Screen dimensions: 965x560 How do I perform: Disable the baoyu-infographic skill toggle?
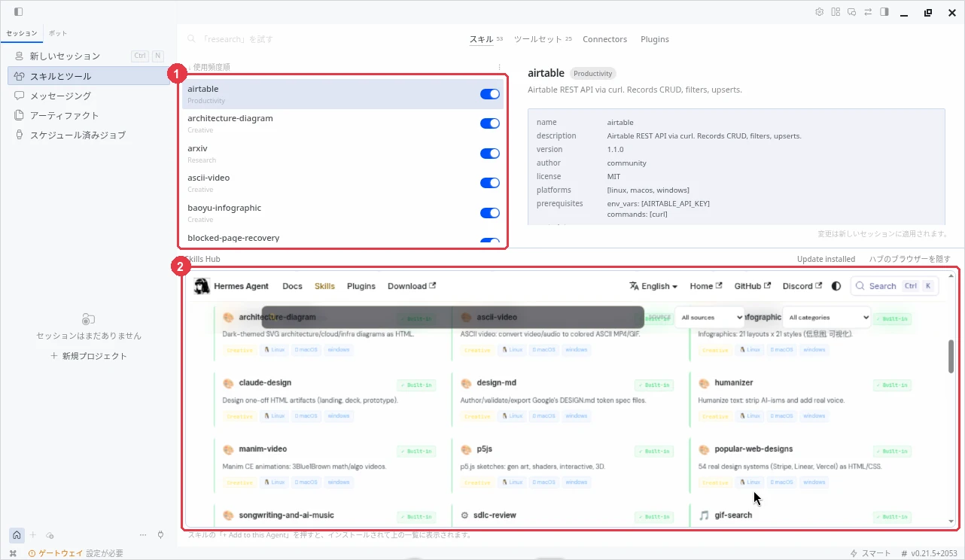point(490,213)
